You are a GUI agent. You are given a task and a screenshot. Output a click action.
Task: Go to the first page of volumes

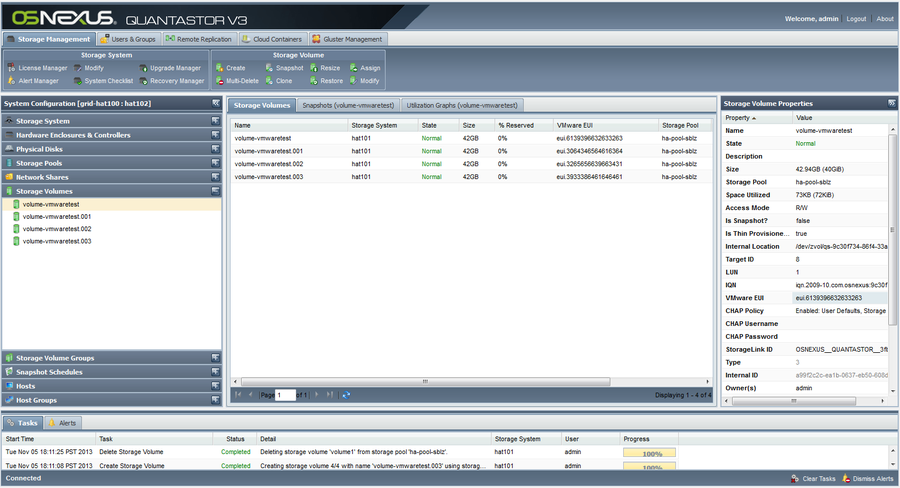(x=238, y=395)
